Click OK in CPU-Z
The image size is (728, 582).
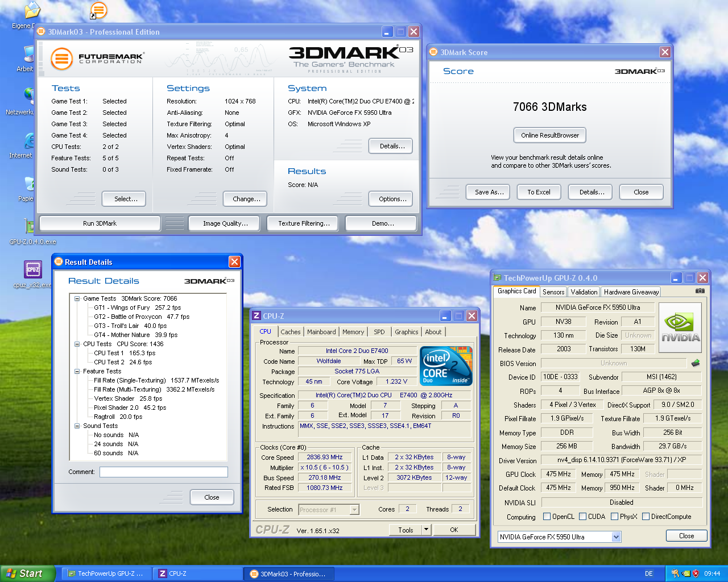tap(454, 530)
